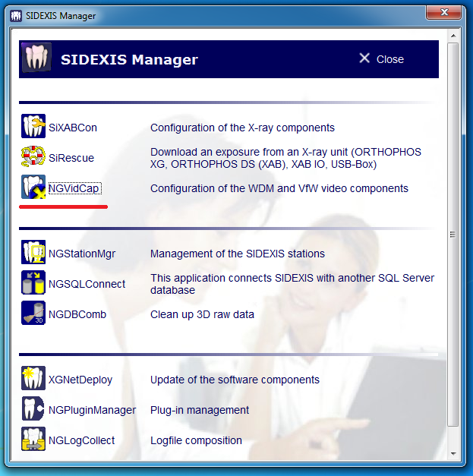Open the NGSQLConnect link
Screen dimensions: 473x476
pyautogui.click(x=87, y=284)
